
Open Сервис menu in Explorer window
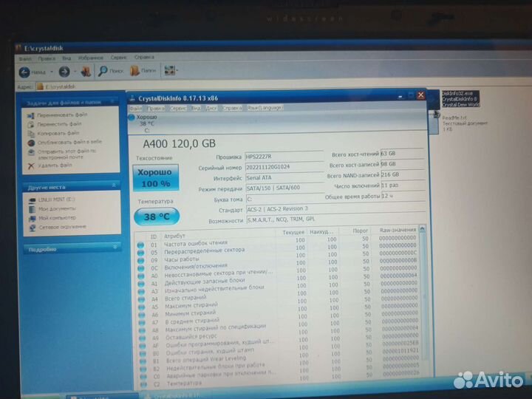point(118,58)
